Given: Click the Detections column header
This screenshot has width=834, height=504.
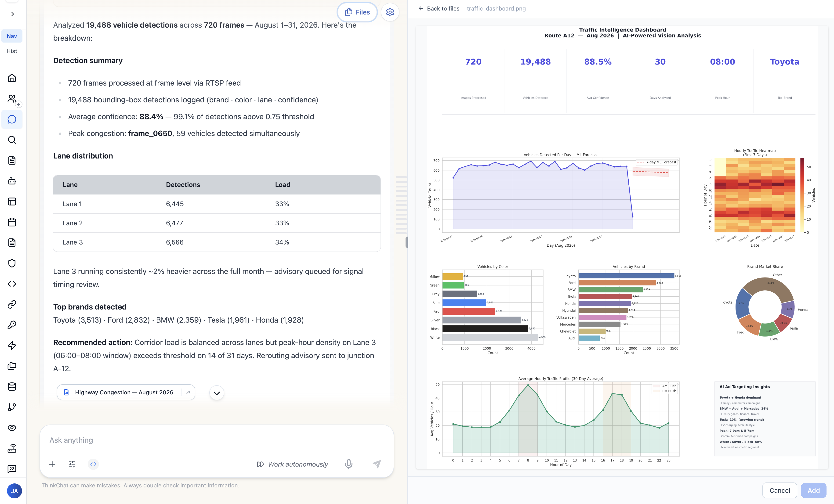Looking at the screenshot, I should (183, 185).
